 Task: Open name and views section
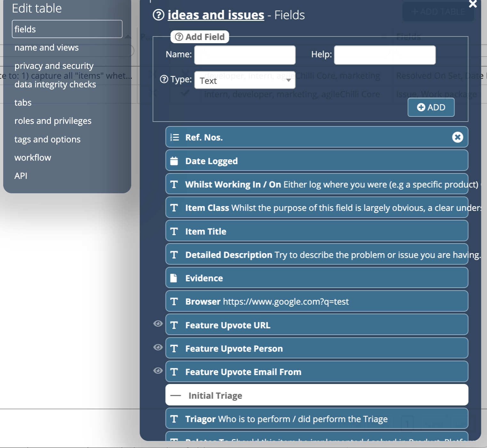46,47
